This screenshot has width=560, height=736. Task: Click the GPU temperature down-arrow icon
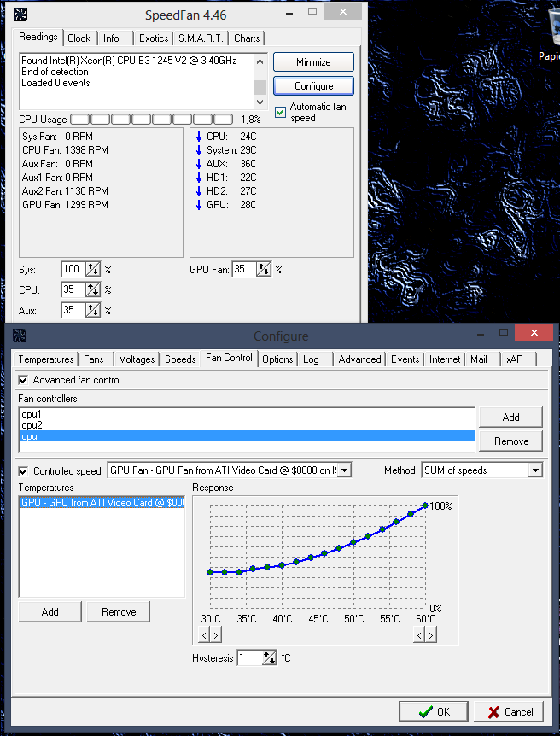pyautogui.click(x=199, y=205)
